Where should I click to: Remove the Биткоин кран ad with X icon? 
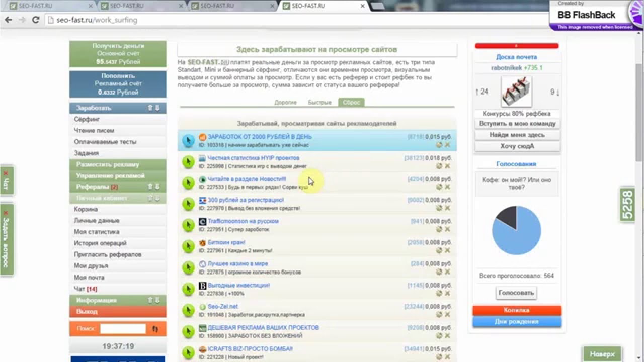tap(447, 251)
